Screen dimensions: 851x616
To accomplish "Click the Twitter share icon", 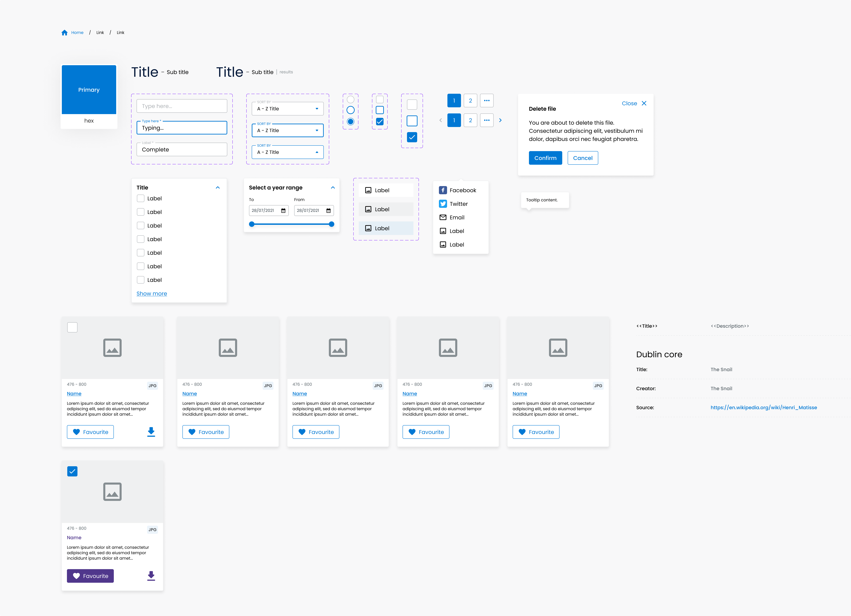I will click(443, 204).
